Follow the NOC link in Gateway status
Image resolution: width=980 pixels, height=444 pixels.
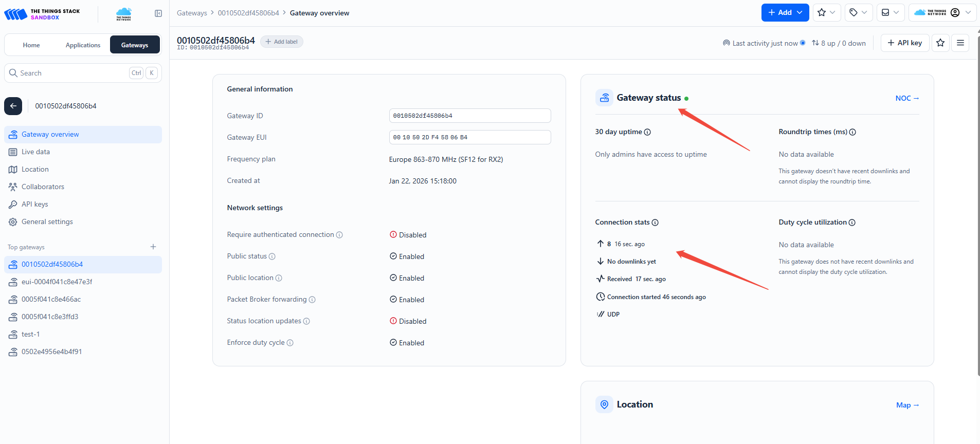[906, 98]
